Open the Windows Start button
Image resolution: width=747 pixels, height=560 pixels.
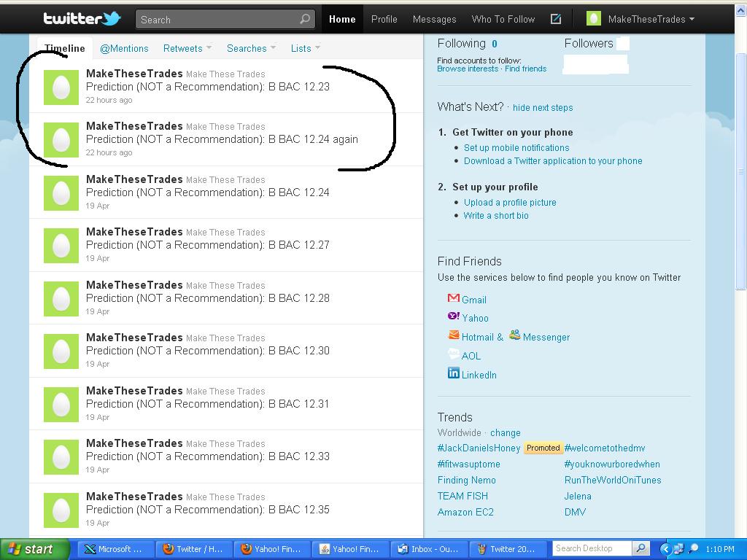35,549
